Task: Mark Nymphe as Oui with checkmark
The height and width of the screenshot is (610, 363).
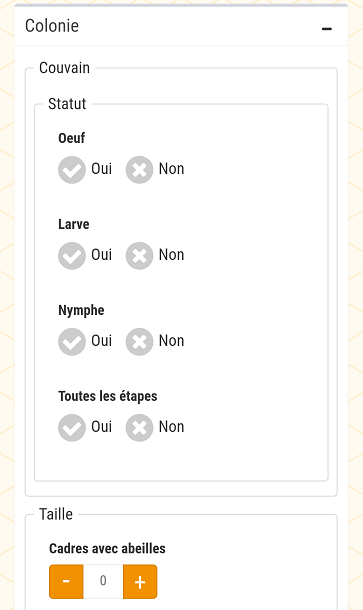Action: pyautogui.click(x=72, y=342)
